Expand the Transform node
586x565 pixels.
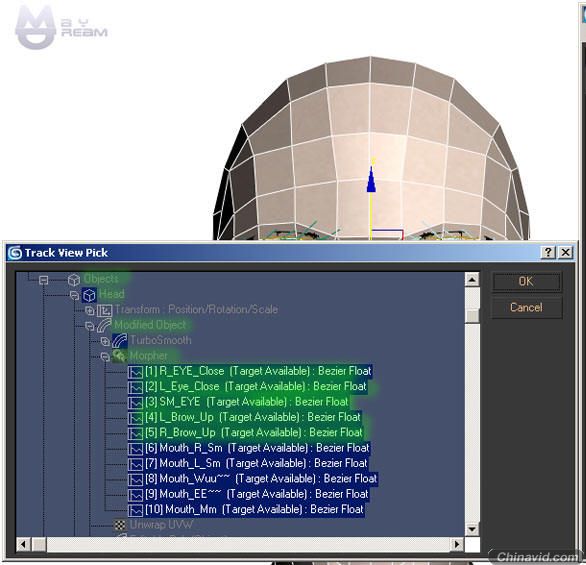point(89,310)
